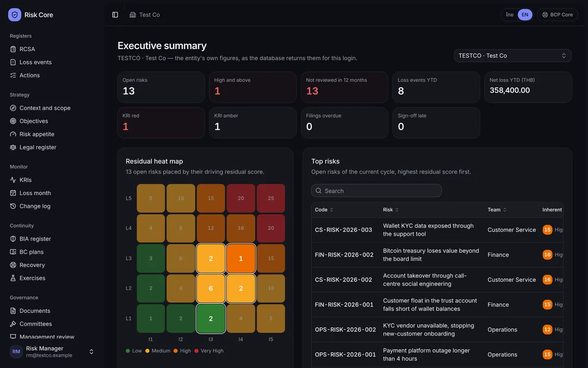588x368 pixels.
Task: Go to Loss events in sidebar
Action: point(52,62)
